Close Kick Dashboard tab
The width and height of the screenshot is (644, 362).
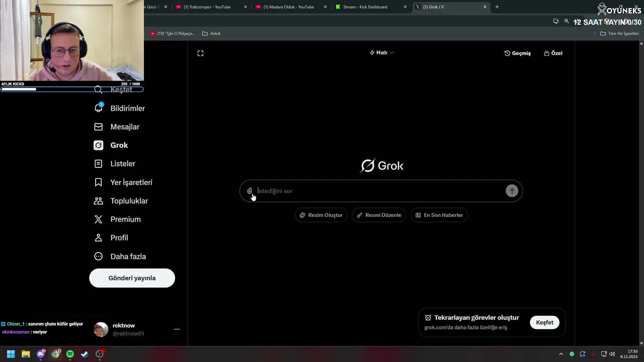(405, 7)
